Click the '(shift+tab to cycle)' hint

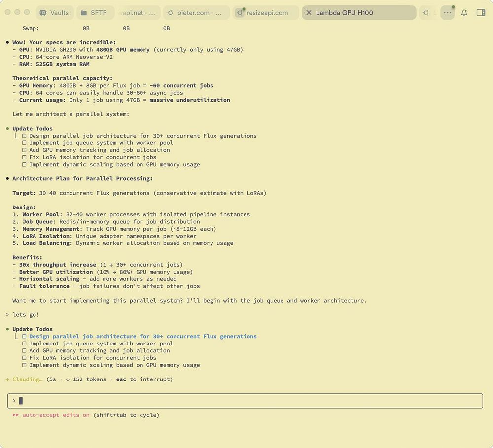point(126,415)
